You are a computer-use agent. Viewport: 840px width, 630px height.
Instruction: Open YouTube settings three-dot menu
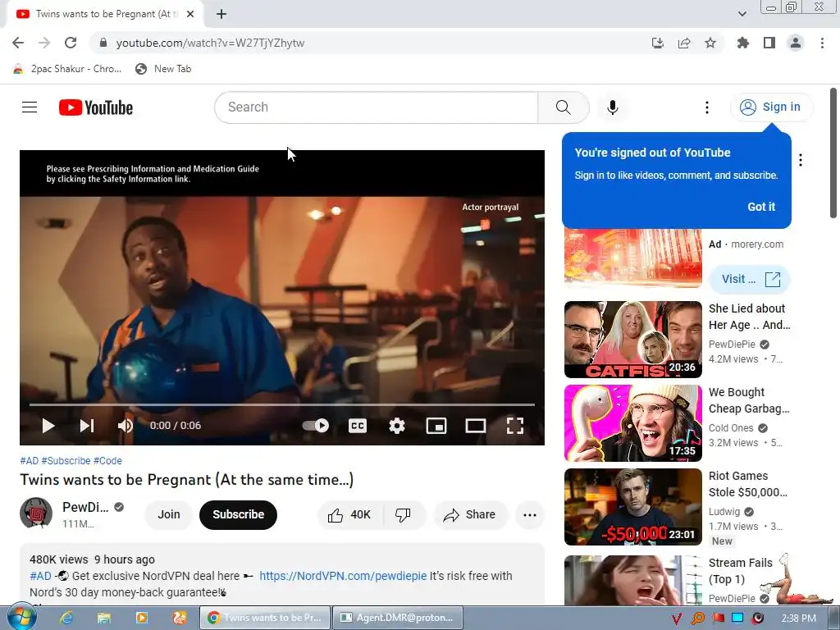(x=706, y=107)
